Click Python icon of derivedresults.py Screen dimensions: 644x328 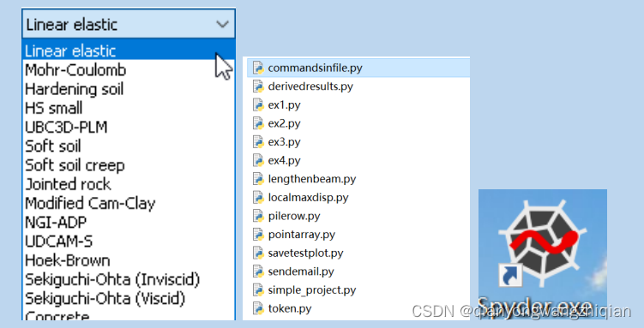pyautogui.click(x=258, y=86)
